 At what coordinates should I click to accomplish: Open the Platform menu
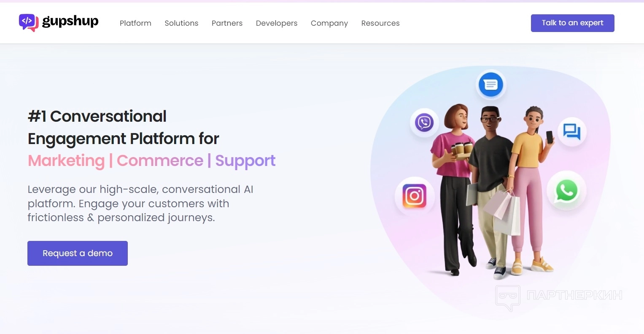click(135, 23)
